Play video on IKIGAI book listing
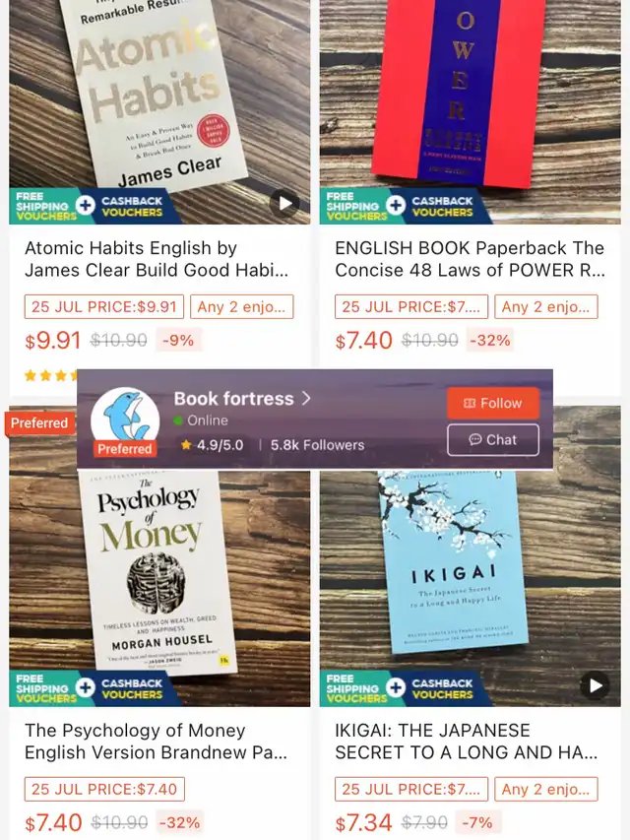Screen dimensions: 630x840 (x=596, y=685)
